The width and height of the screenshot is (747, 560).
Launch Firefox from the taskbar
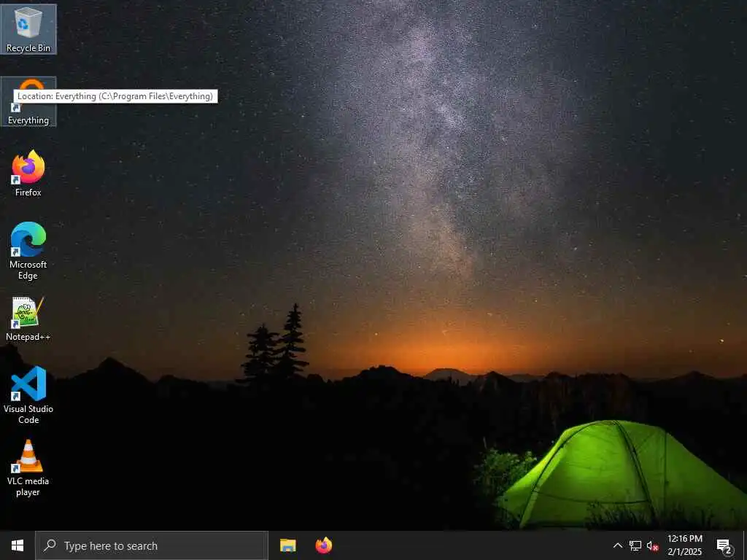(324, 545)
